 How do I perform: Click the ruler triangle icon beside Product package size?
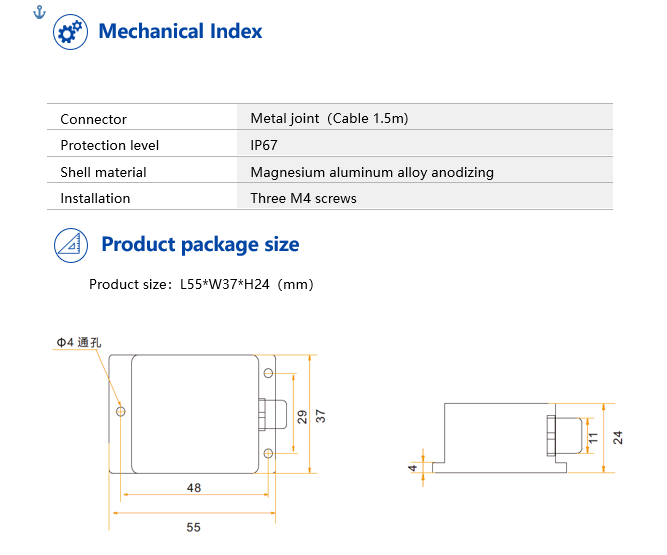click(x=70, y=244)
